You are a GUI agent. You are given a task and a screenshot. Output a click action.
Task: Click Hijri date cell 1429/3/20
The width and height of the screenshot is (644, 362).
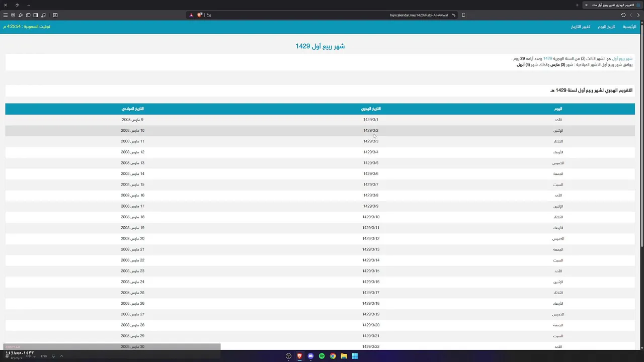(371, 325)
